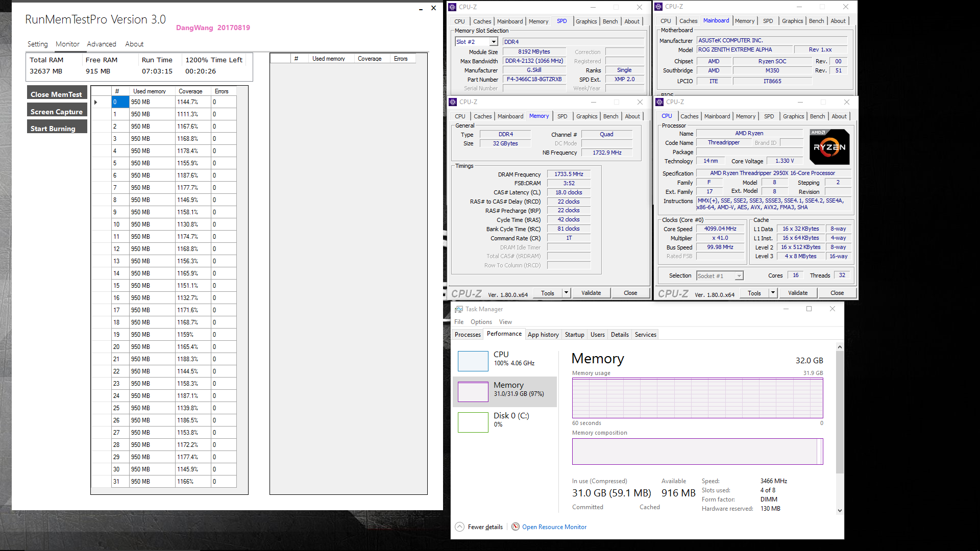
Task: Switch to the App history tab
Action: click(543, 334)
